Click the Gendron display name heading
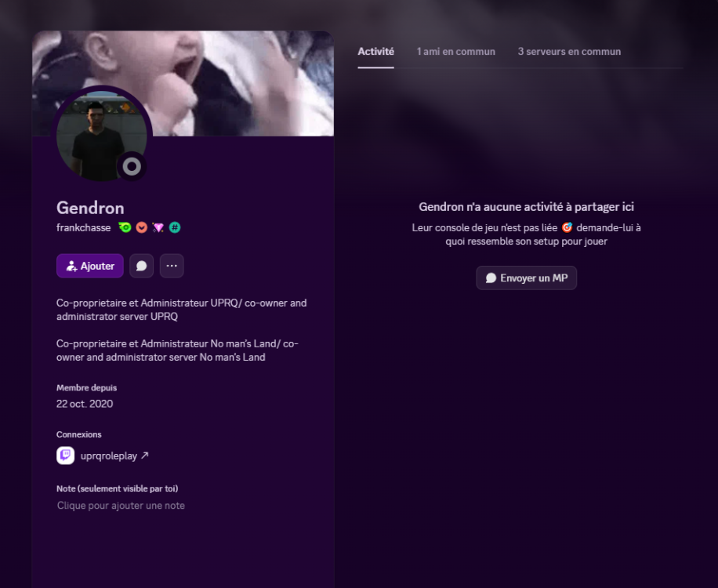Image resolution: width=718 pixels, height=588 pixels. (x=90, y=208)
